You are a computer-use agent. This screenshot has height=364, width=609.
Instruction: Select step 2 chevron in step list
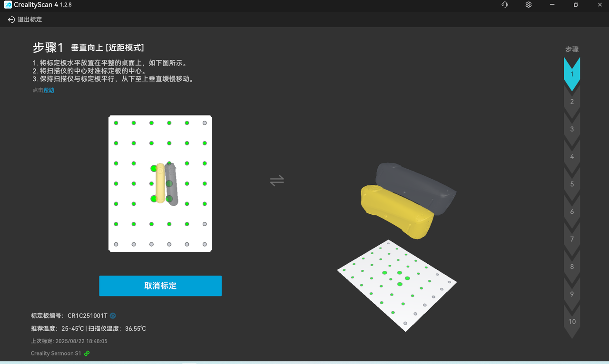(x=572, y=102)
